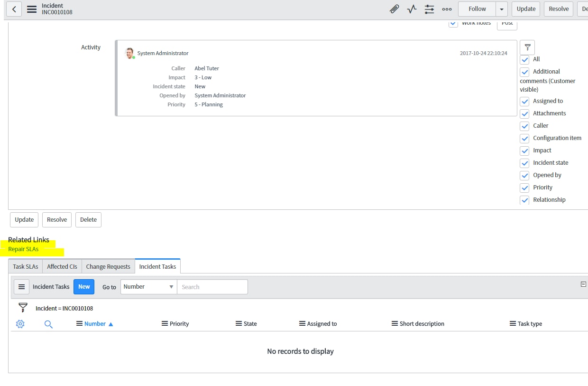Click the blue New button
The image size is (588, 386).
coord(84,287)
